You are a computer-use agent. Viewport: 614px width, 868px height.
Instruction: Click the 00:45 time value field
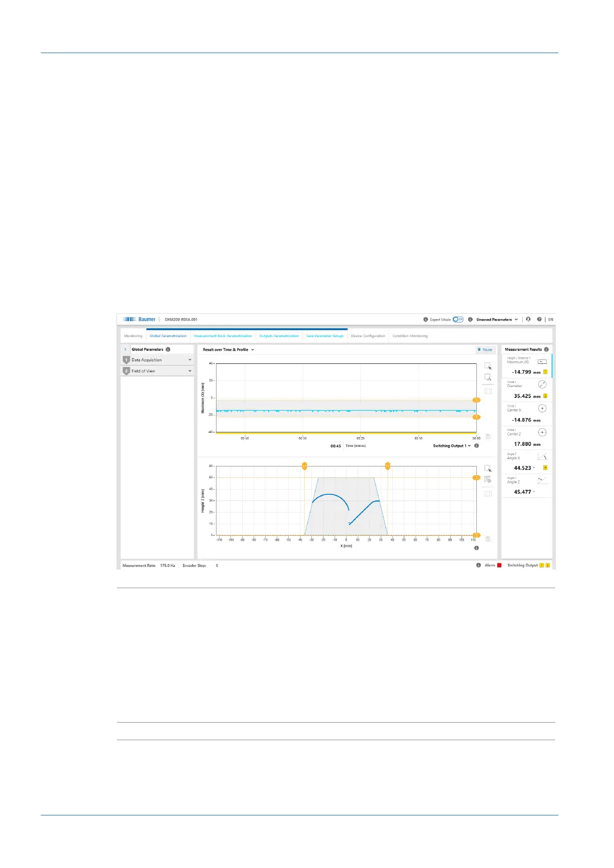coord(336,446)
